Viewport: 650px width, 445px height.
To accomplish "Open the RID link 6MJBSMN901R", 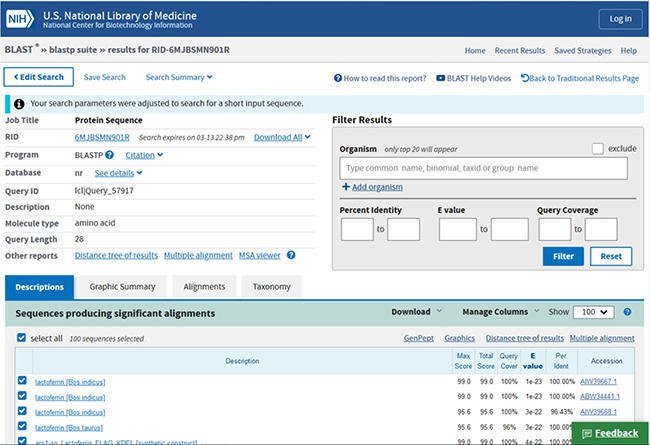I will click(102, 137).
